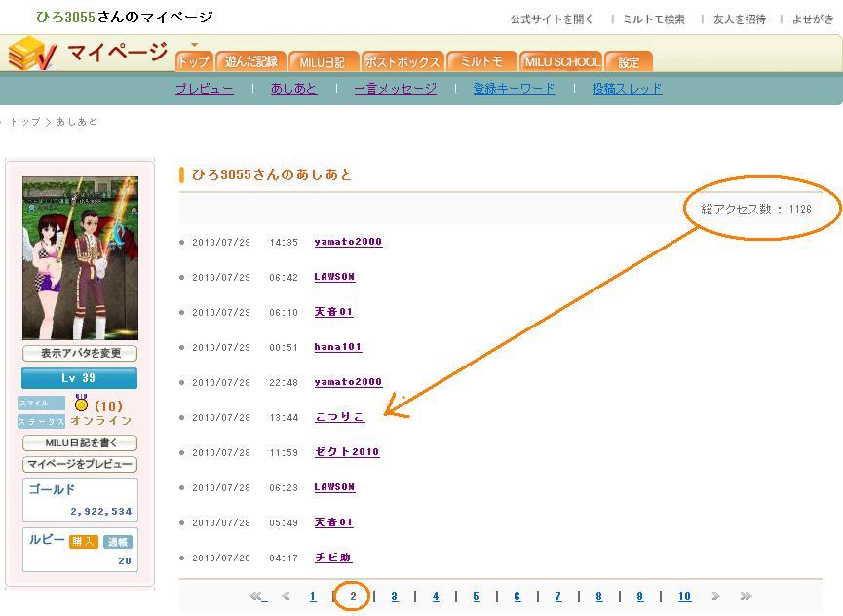Go to previous page arrow
Viewport: 843px width, 616px height.
pyautogui.click(x=286, y=597)
